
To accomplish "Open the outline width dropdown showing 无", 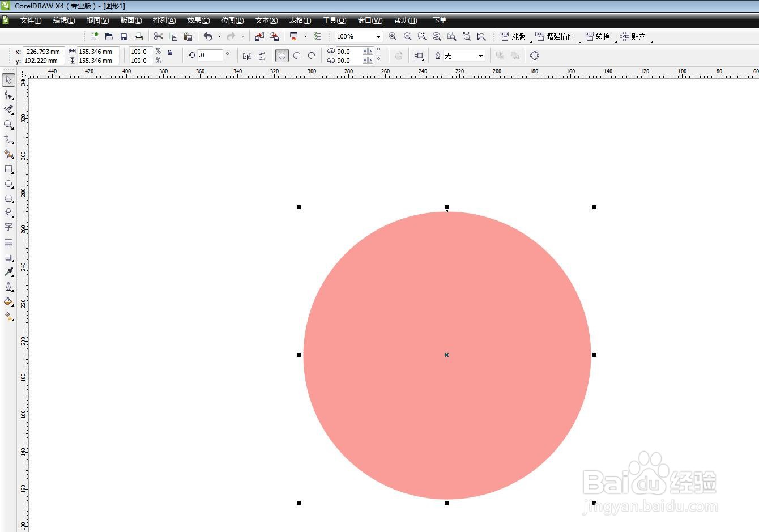I will [x=480, y=56].
